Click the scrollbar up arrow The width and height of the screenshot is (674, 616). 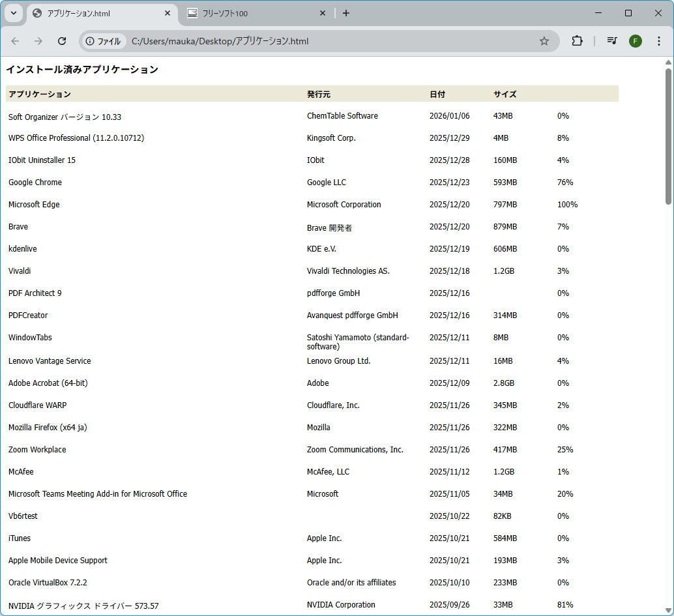pos(668,62)
